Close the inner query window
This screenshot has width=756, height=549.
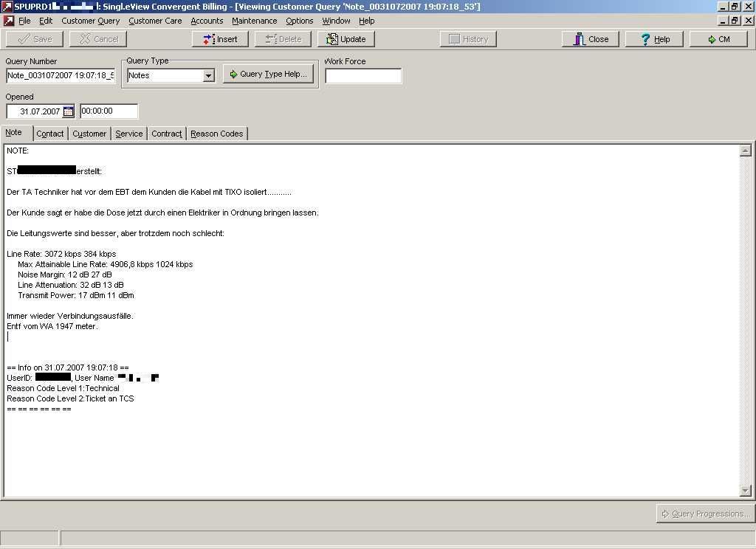749,21
